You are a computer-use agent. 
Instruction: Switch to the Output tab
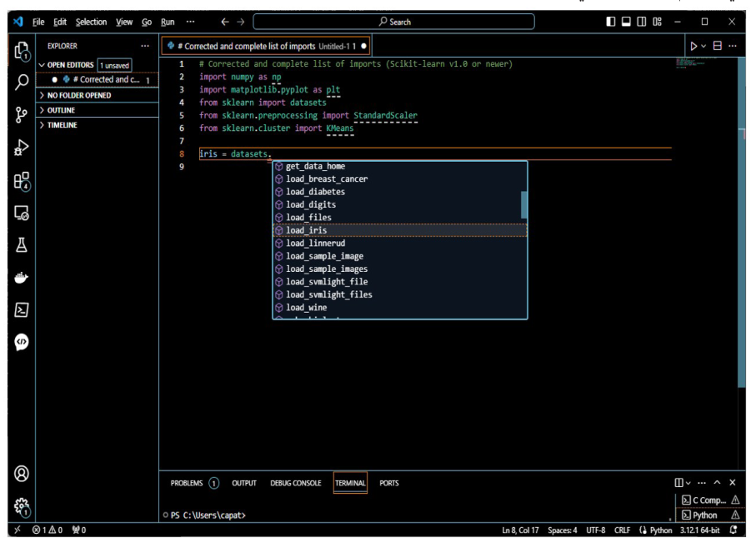[244, 483]
